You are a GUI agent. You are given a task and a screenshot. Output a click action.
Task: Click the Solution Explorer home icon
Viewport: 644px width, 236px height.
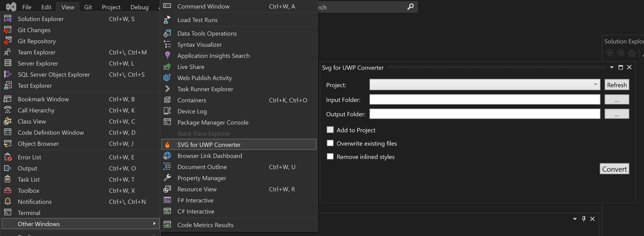pyautogui.click(x=631, y=53)
